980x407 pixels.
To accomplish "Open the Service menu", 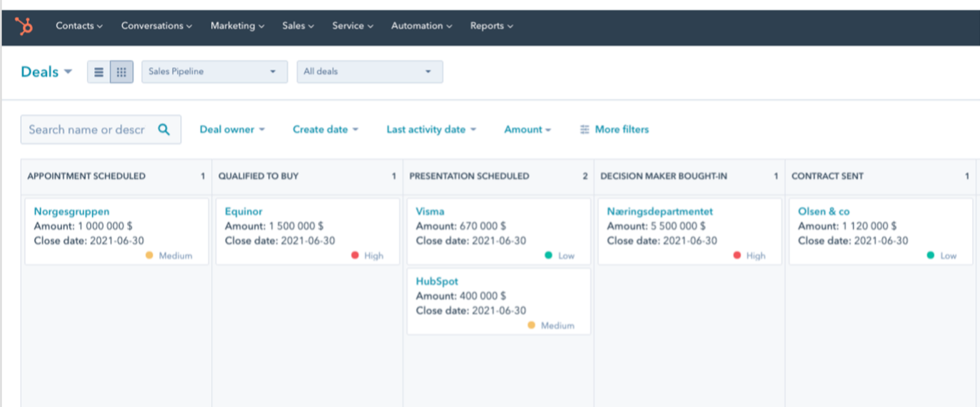I will click(353, 26).
